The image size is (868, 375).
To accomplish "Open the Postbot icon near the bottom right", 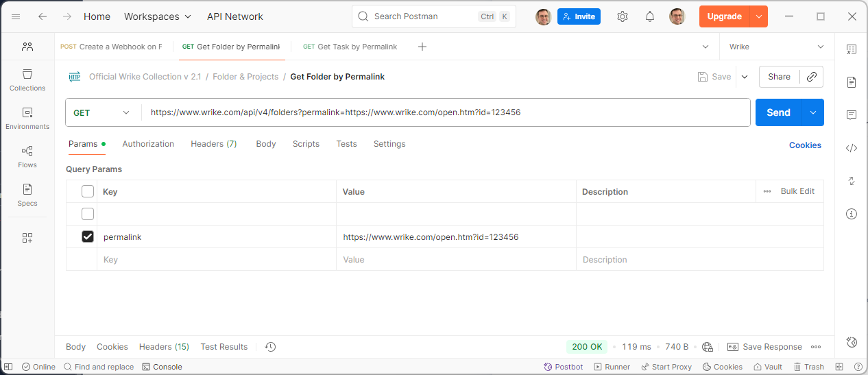I will coord(852,342).
